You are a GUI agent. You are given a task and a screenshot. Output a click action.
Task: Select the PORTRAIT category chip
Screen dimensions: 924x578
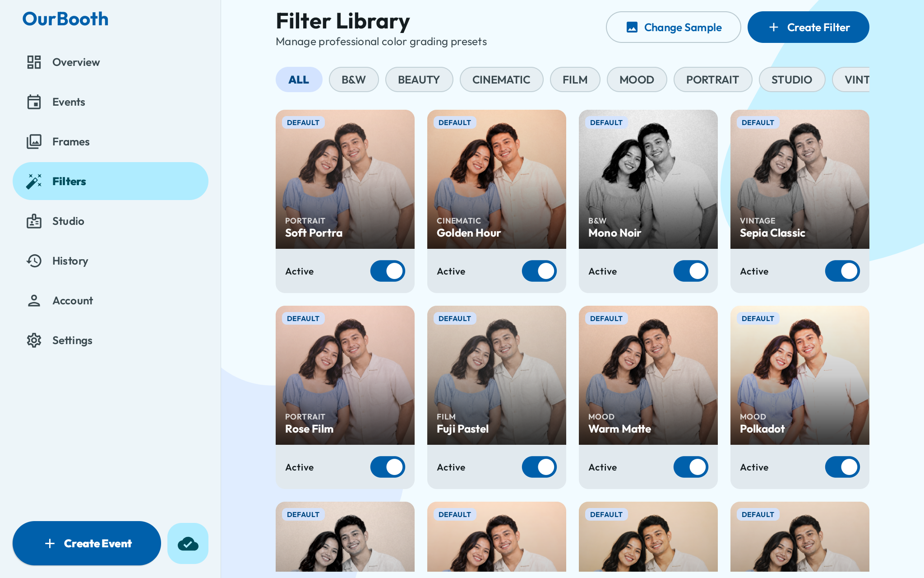coord(713,79)
